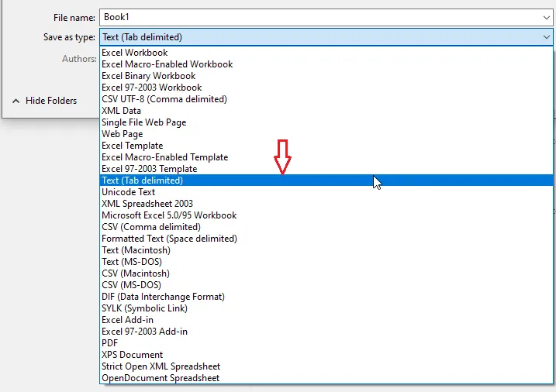Select Web Page format option
The image size is (556, 392).
point(326,134)
